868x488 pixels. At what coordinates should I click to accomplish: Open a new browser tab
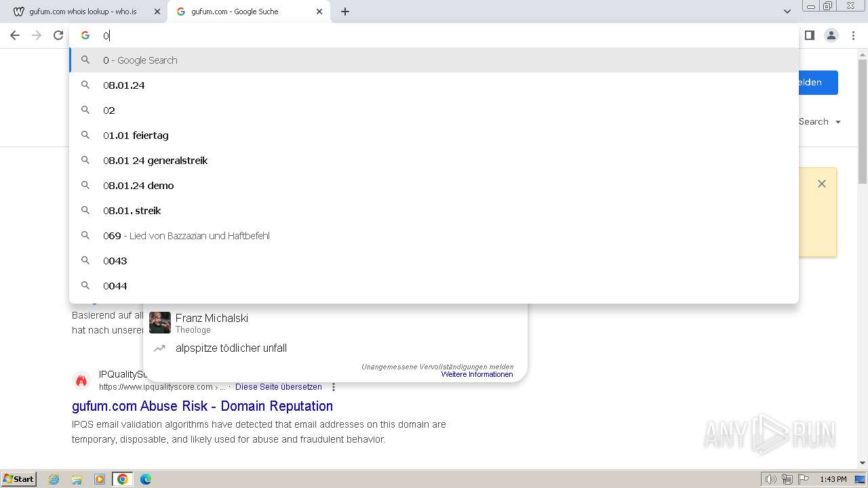pyautogui.click(x=345, y=12)
